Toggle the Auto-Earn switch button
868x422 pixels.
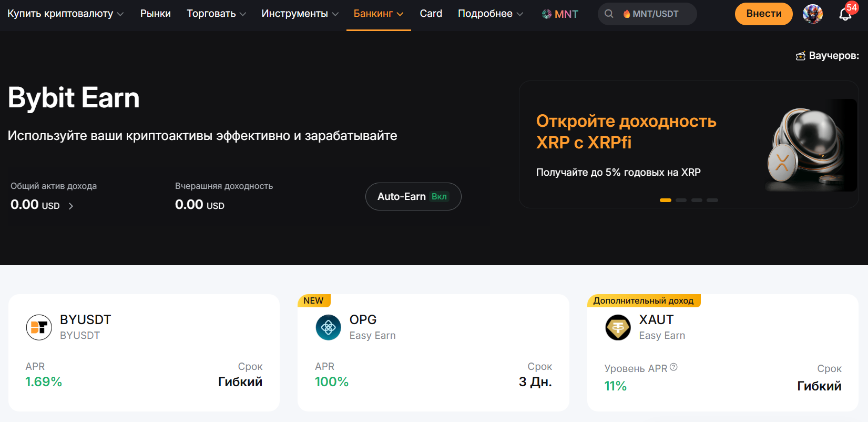point(413,196)
